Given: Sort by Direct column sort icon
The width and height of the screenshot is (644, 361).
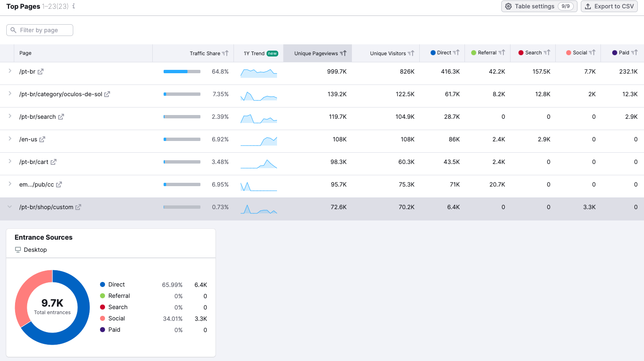Looking at the screenshot, I should pyautogui.click(x=456, y=53).
